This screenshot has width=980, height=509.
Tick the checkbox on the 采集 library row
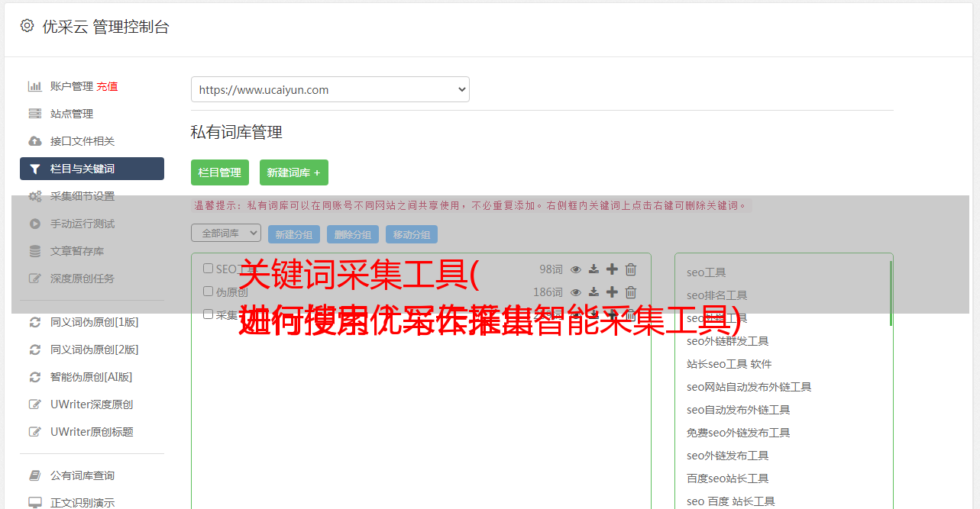click(208, 314)
